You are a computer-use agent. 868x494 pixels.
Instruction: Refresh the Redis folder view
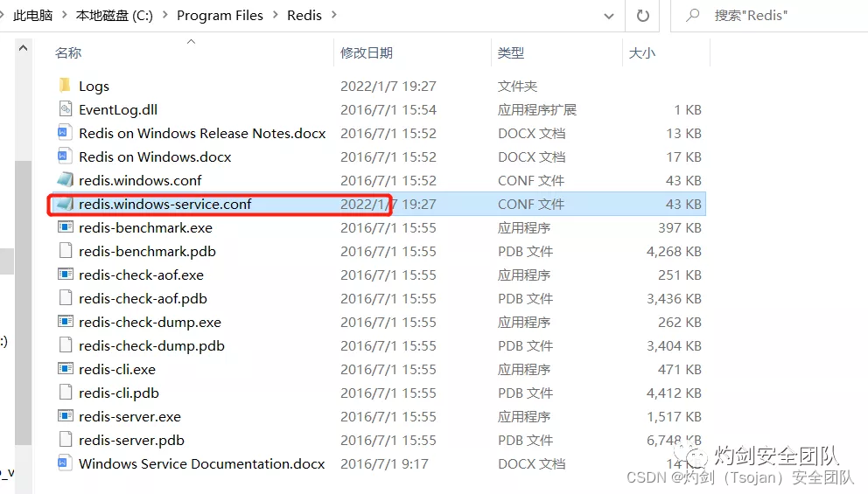pos(642,16)
